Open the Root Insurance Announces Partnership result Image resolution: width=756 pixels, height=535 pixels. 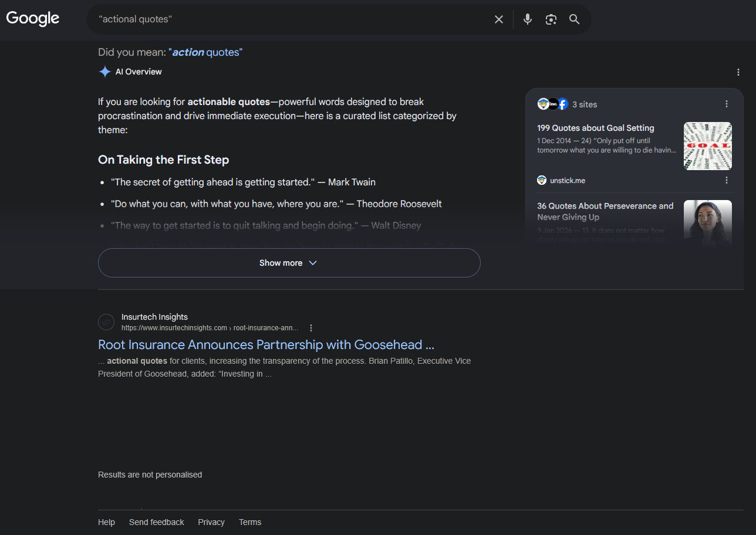[266, 344]
